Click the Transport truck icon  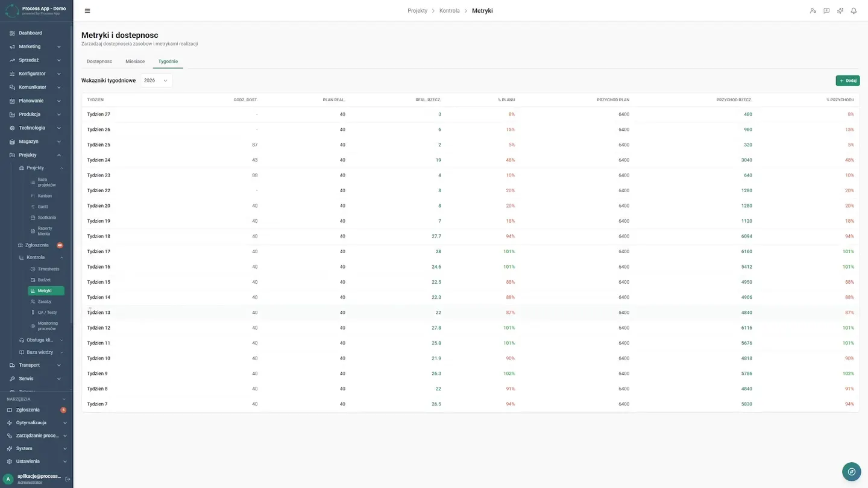point(12,365)
